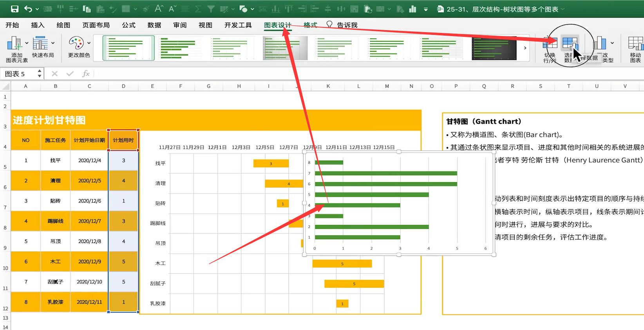Click the Save icon in the title bar
Image resolution: width=644 pixels, height=330 pixels.
(14, 9)
